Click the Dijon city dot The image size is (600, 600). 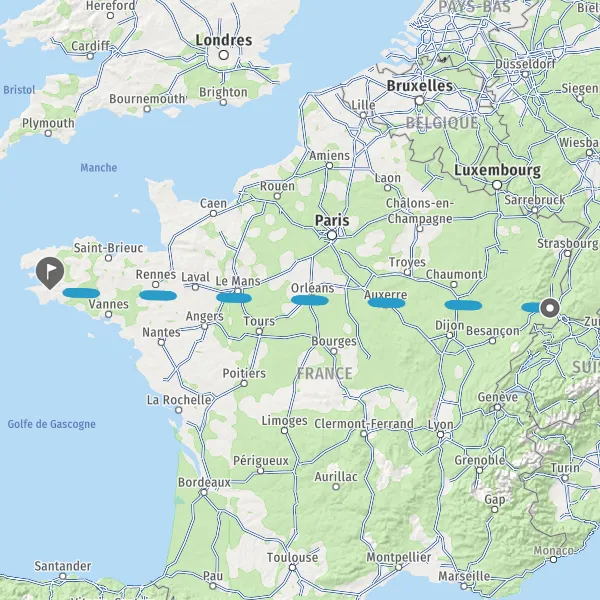450,335
